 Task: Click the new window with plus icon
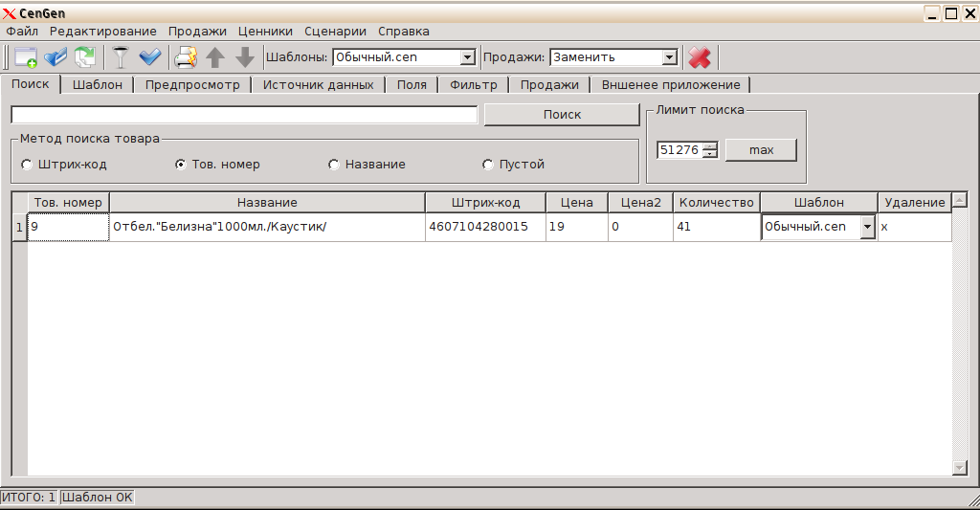(25, 57)
